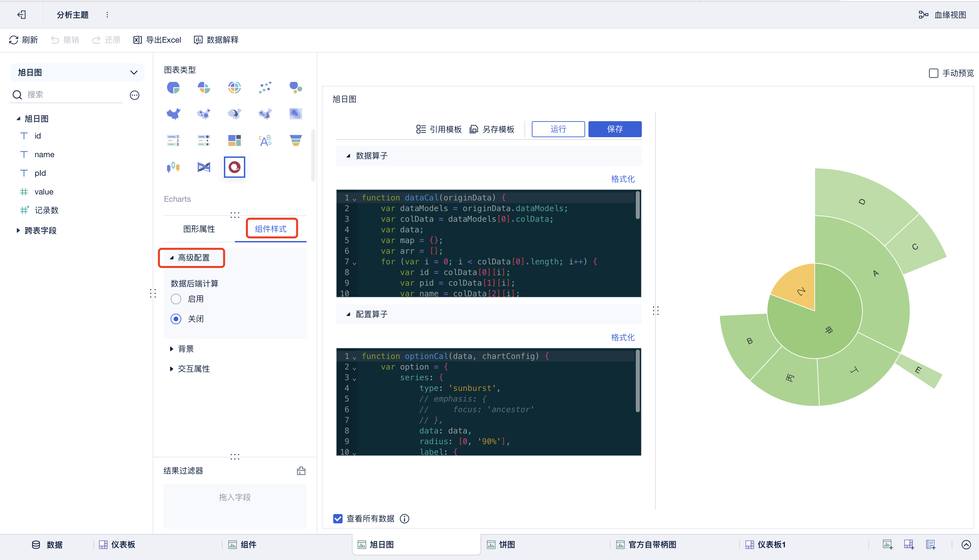The height and width of the screenshot is (560, 979).
Task: Expand the 跨表字段 tree node
Action: pyautogui.click(x=18, y=230)
